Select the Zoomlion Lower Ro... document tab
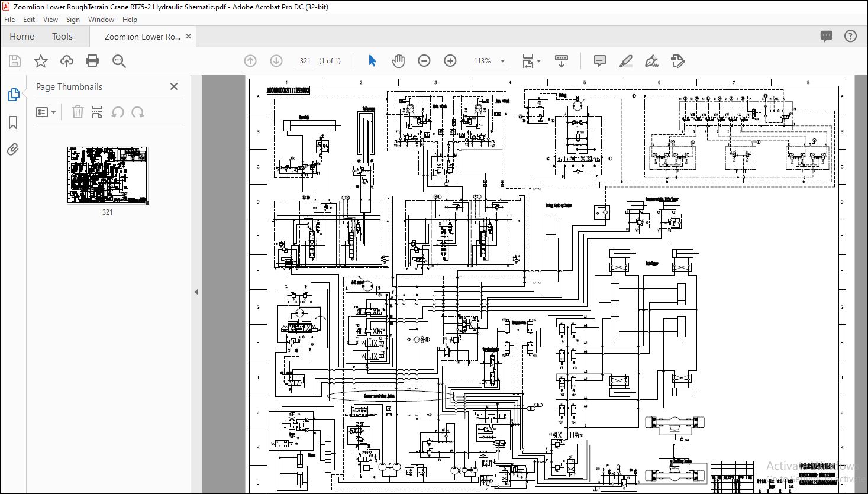Viewport: 868px width, 494px height. (x=143, y=37)
